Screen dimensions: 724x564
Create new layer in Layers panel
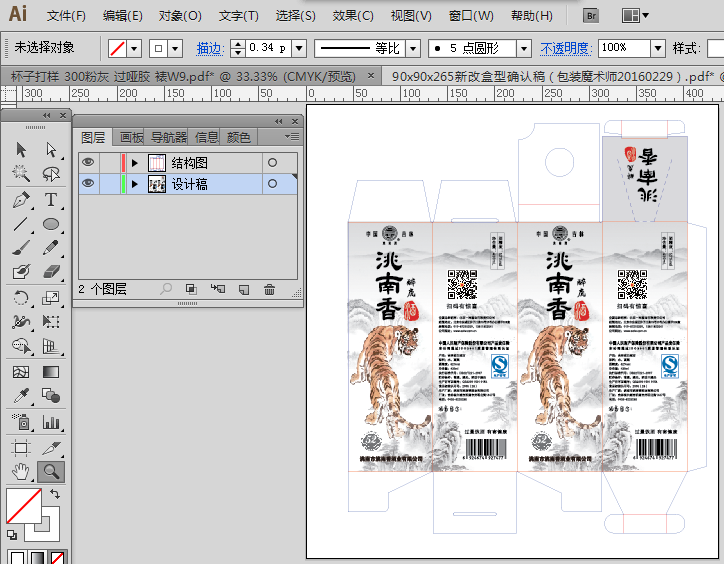(x=244, y=290)
